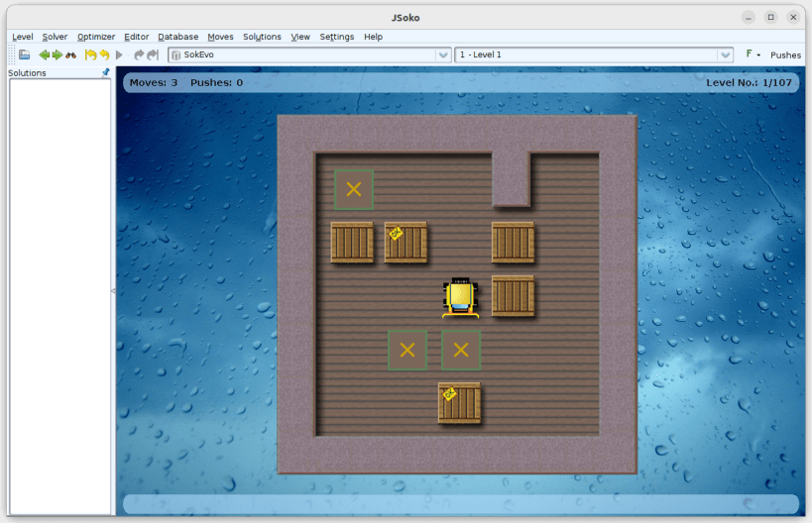The height and width of the screenshot is (523, 812).
Task: Open the Level menu
Action: [x=22, y=37]
